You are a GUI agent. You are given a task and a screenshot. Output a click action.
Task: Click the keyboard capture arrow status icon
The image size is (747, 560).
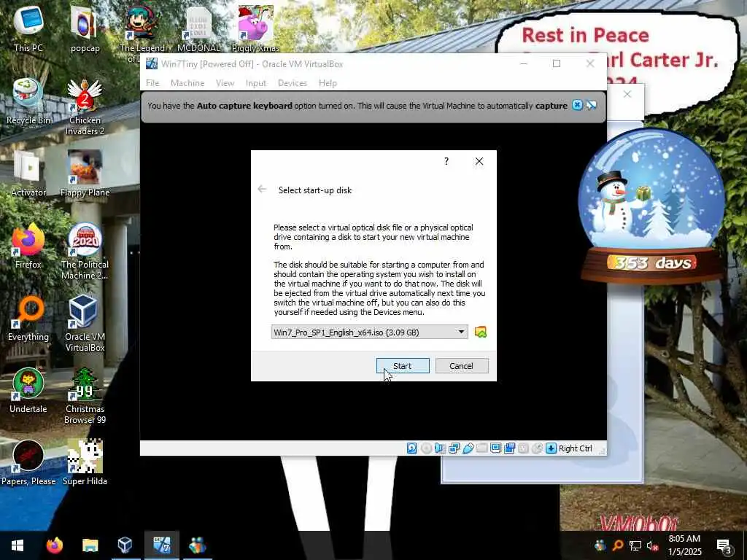tap(551, 448)
